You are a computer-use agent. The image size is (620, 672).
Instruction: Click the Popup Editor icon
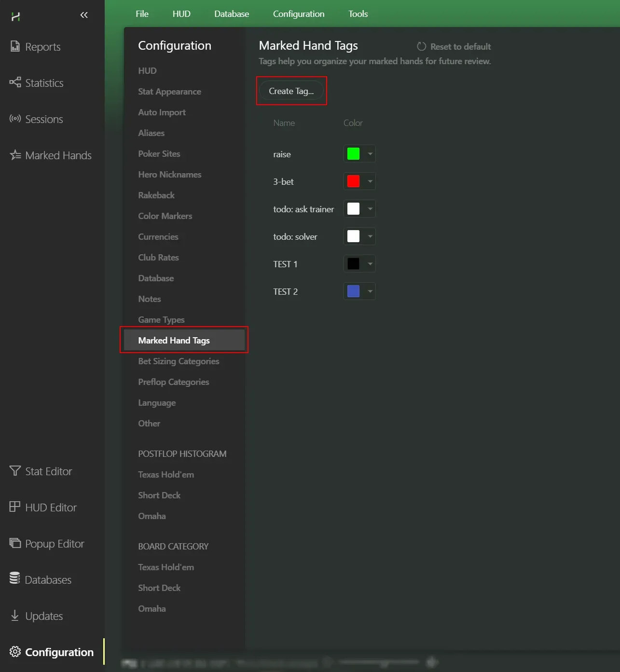pos(15,543)
